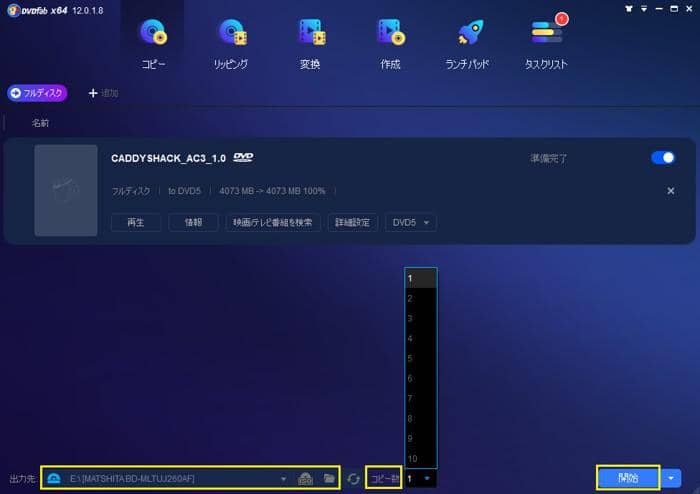Select 1 in the copy count list
Image resolution: width=700 pixels, height=494 pixels.
coord(421,278)
